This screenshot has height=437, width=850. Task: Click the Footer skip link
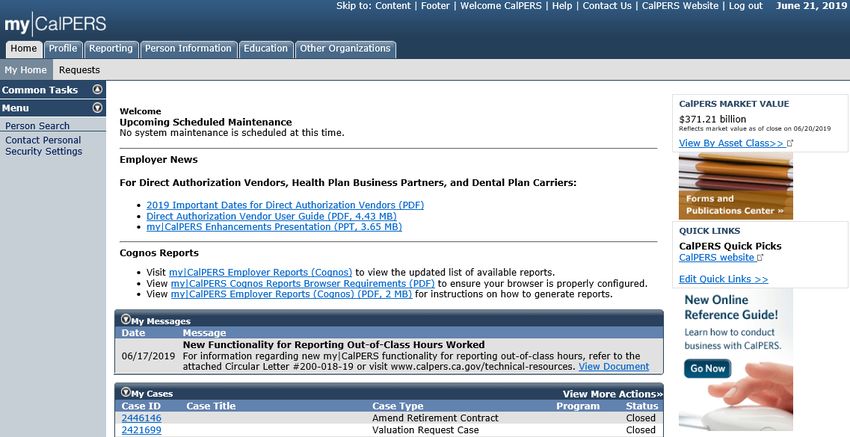tap(435, 6)
